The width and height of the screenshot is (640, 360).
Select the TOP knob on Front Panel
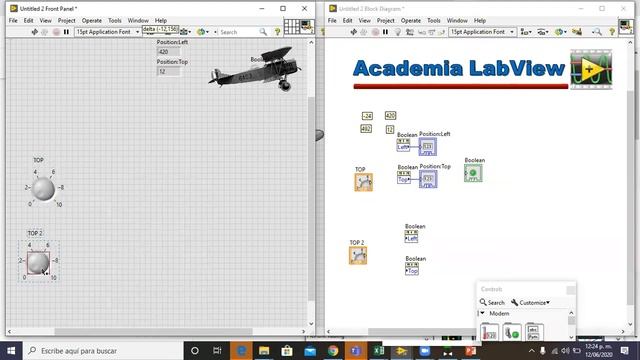click(x=43, y=189)
